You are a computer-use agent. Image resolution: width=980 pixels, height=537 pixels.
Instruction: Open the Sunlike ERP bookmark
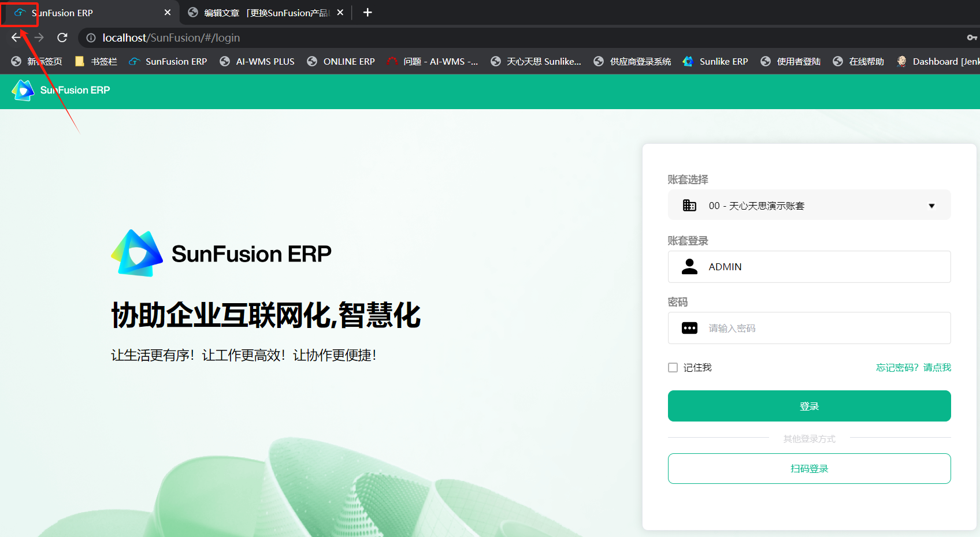715,61
